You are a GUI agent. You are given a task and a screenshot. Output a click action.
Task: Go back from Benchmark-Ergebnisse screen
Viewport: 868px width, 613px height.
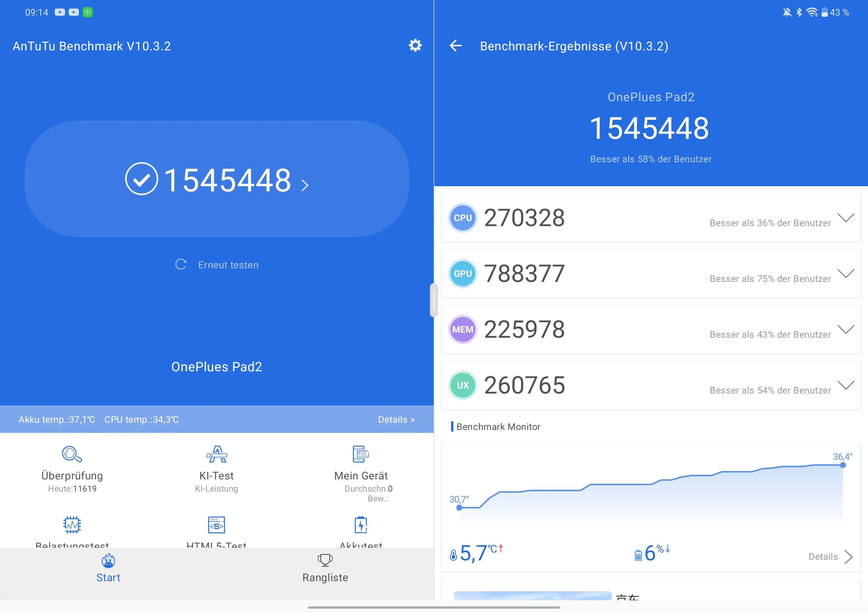point(455,46)
